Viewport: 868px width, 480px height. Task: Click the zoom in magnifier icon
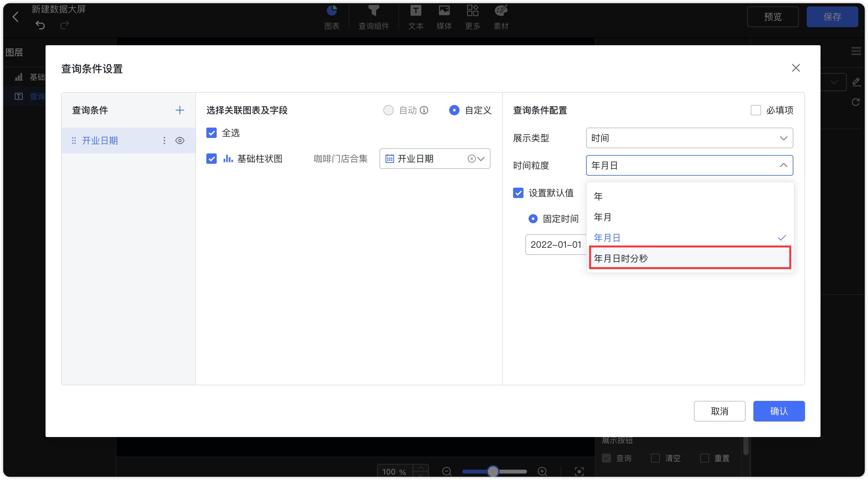(x=542, y=471)
